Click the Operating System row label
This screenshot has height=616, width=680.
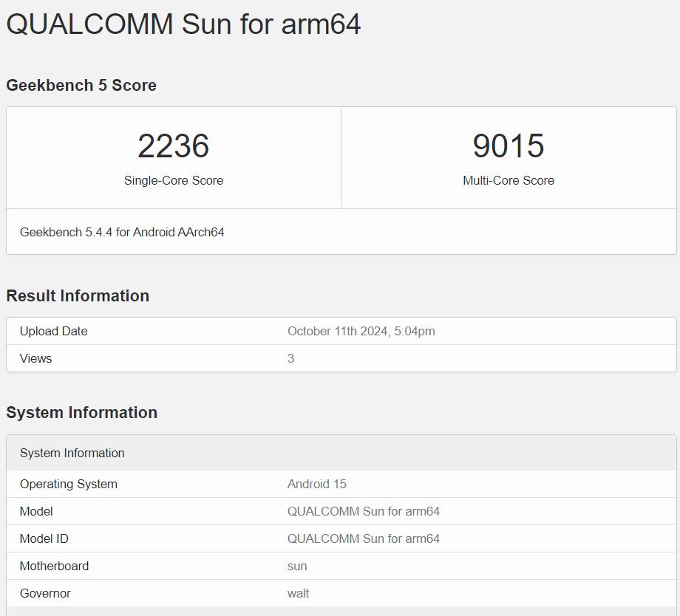coord(68,484)
